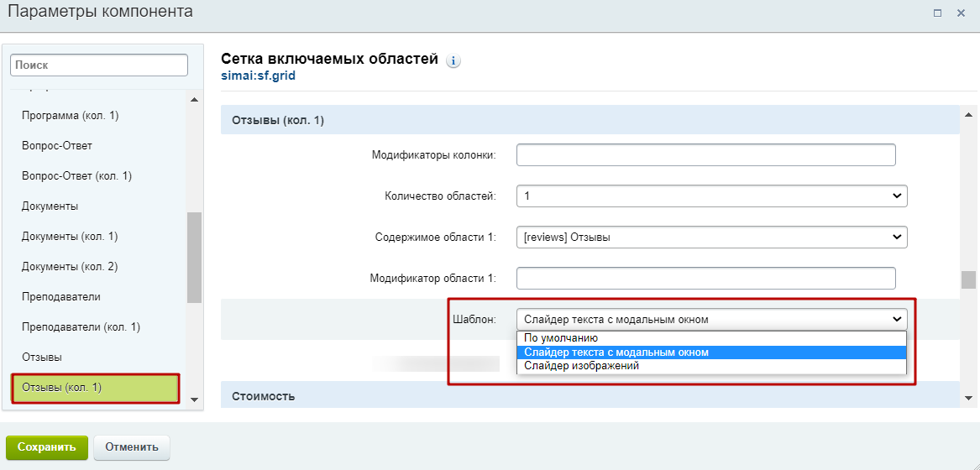Viewport: 980px width, 470px height.
Task: Open the Содержимое области 1 dropdown
Action: [712, 238]
